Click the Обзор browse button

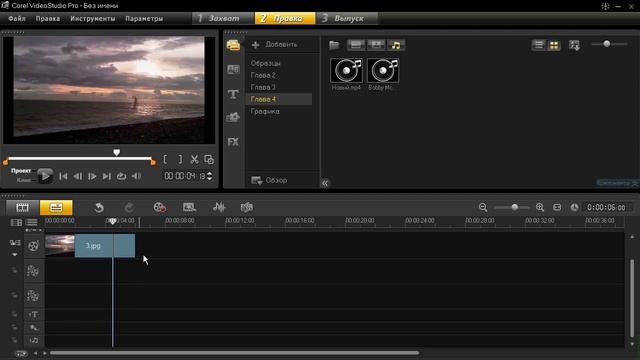point(269,180)
